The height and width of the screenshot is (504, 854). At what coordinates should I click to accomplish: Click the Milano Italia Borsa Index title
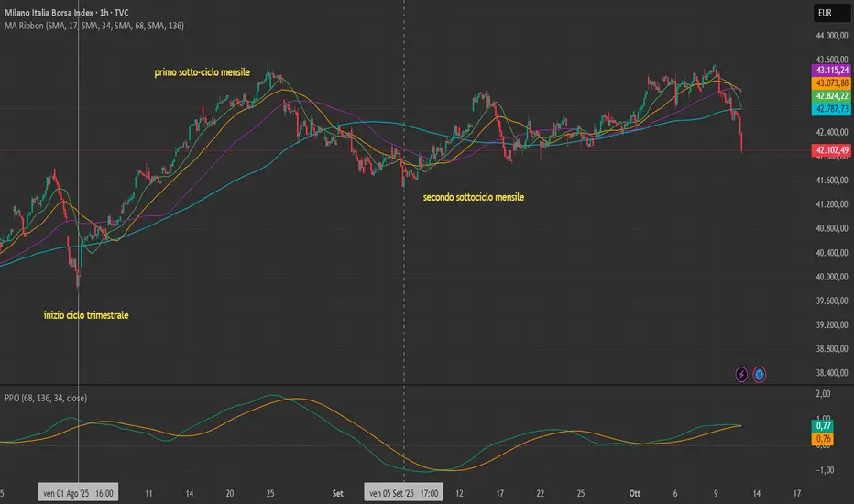pos(67,12)
